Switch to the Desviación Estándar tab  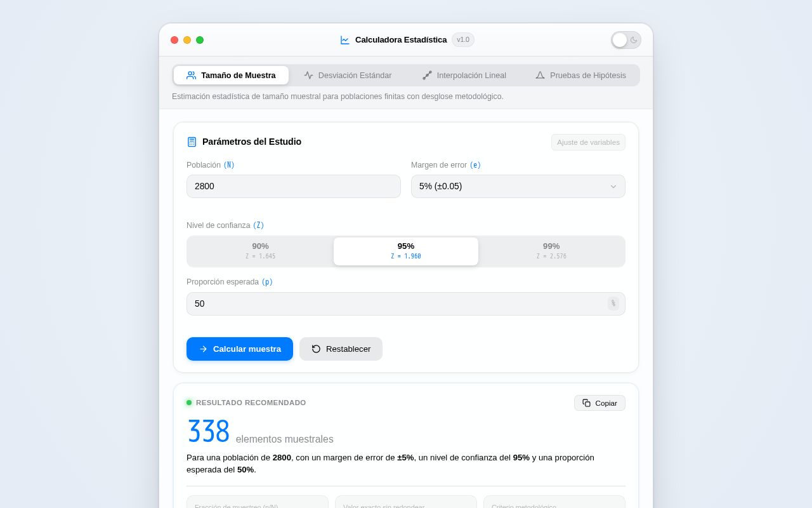pyautogui.click(x=348, y=75)
